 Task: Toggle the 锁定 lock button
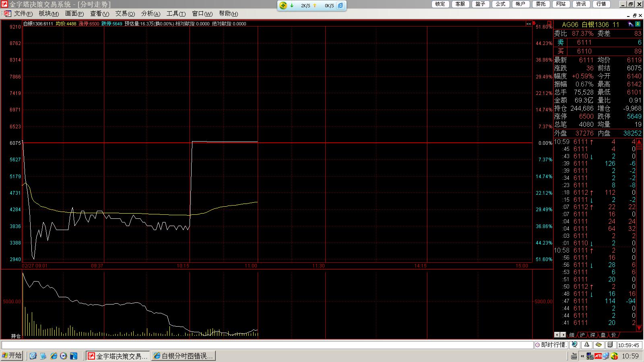click(x=440, y=4)
